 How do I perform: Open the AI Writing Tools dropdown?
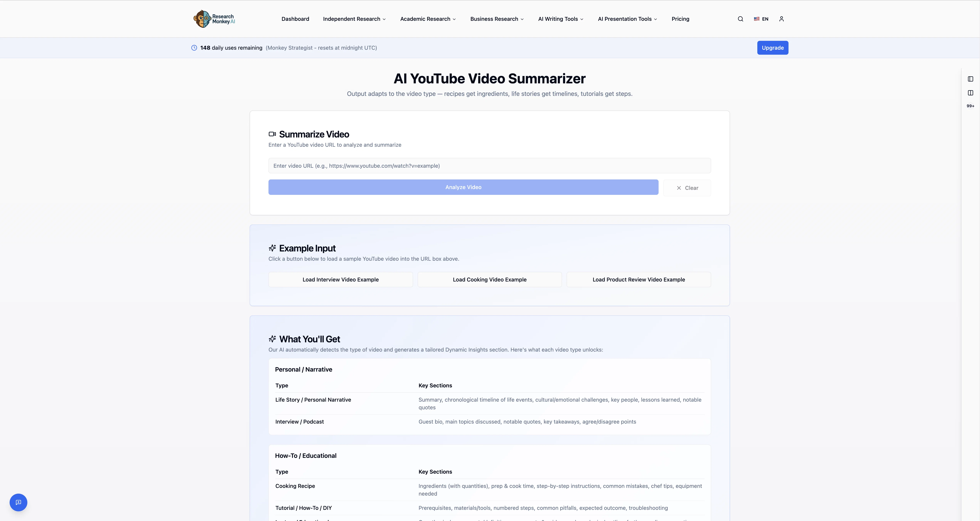[560, 19]
